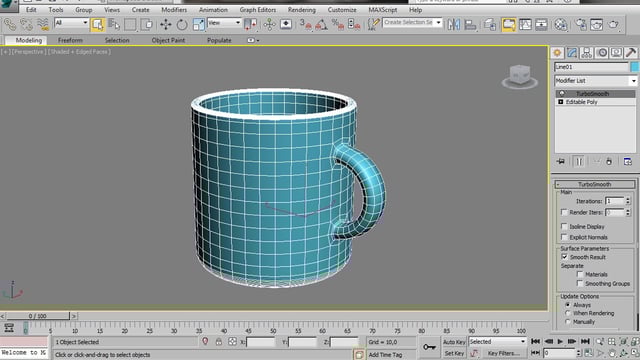Image resolution: width=640 pixels, height=360 pixels.
Task: Check Separate by Materials
Action: 580,274
